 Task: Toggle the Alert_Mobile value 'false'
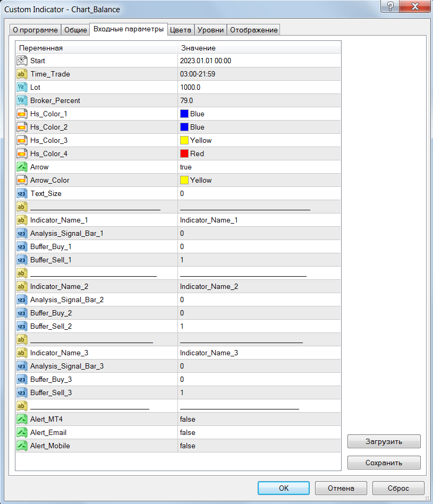coord(188,446)
